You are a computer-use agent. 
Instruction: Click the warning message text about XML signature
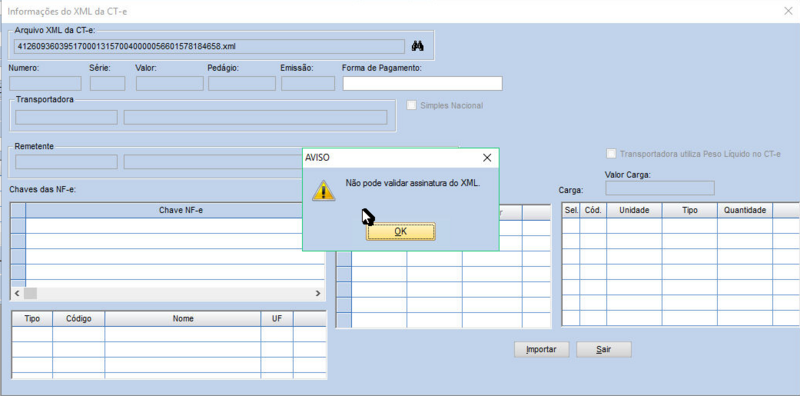[x=413, y=183]
